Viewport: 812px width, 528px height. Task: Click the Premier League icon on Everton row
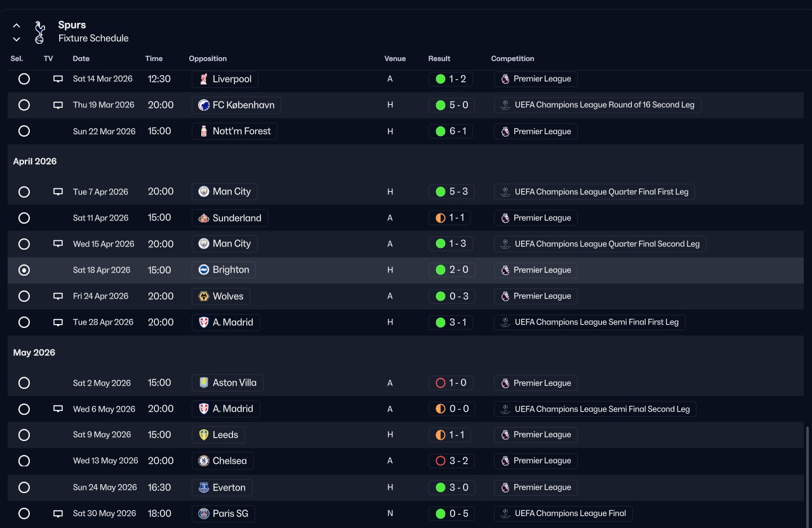coord(505,487)
